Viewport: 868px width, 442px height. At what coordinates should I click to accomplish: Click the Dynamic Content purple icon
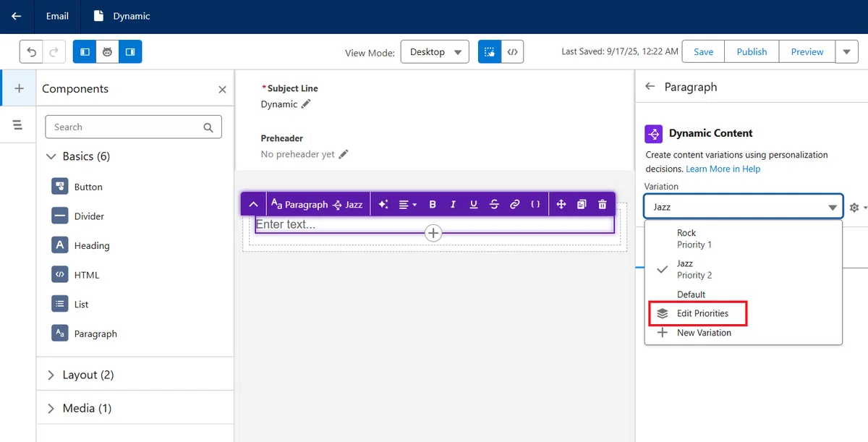[x=654, y=134]
